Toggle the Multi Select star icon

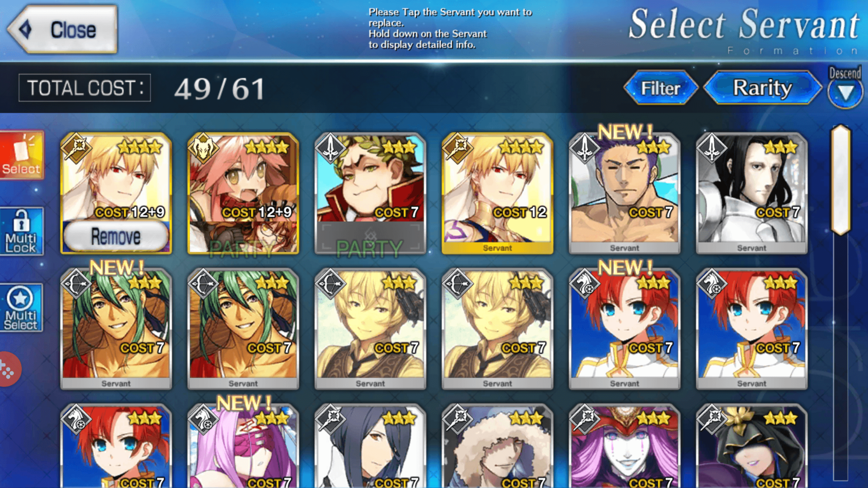(x=21, y=308)
